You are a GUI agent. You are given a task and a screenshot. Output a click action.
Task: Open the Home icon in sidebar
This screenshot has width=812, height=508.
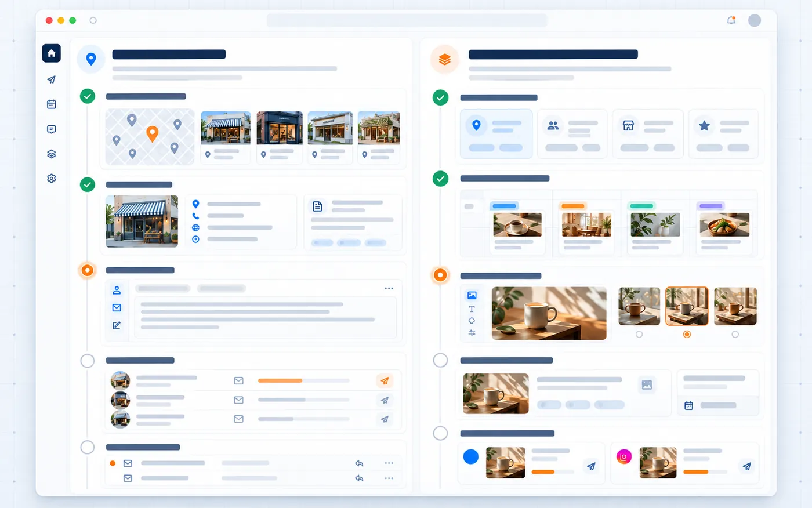51,53
